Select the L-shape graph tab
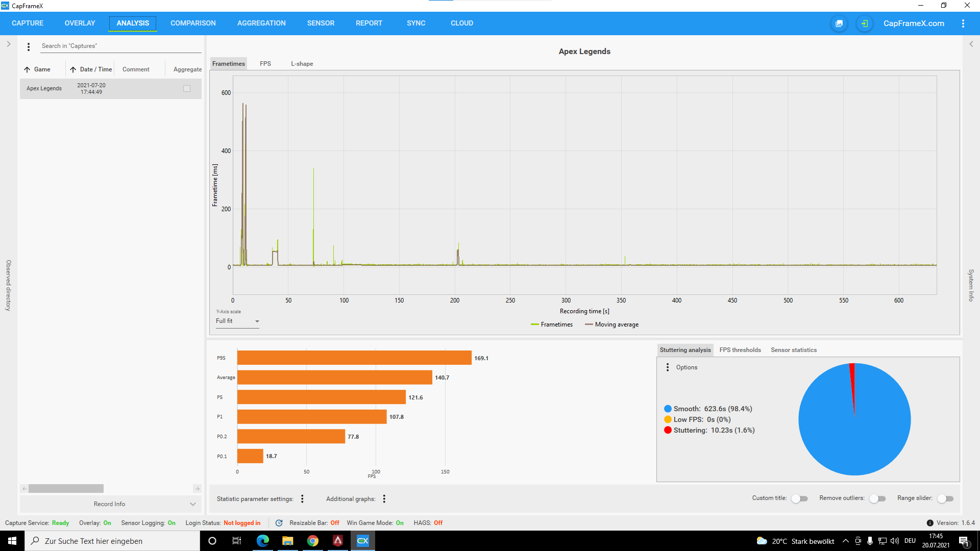The width and height of the screenshot is (980, 551). tap(302, 64)
